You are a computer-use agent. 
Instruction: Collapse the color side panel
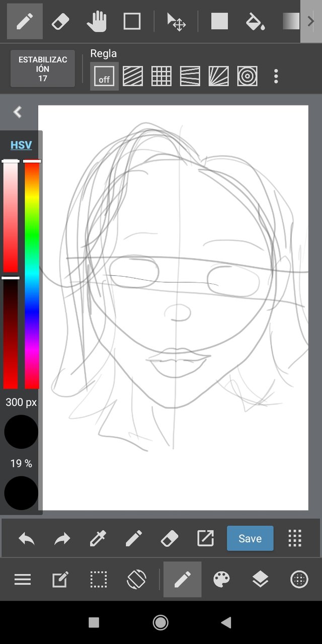pos(18,112)
